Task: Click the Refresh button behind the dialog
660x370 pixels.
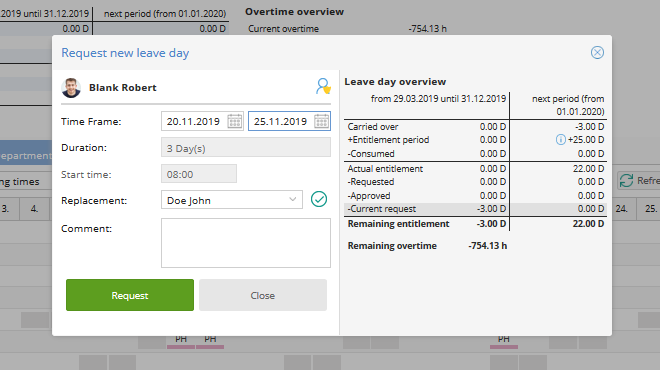Action: coord(639,181)
